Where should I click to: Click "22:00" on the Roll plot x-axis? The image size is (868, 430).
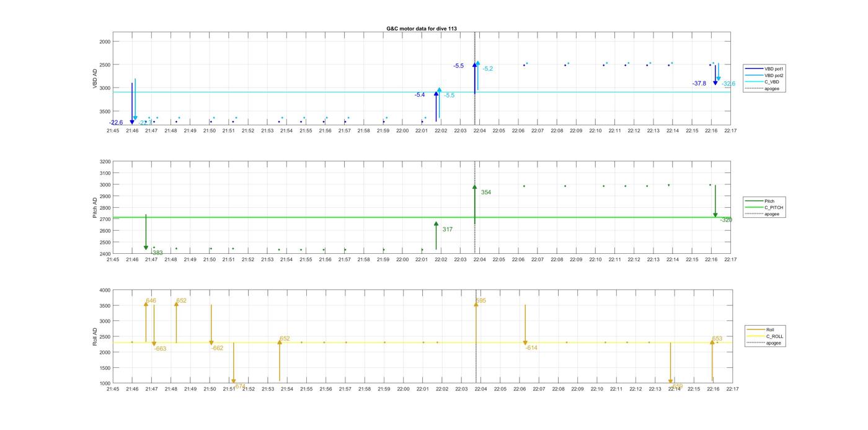tap(403, 389)
